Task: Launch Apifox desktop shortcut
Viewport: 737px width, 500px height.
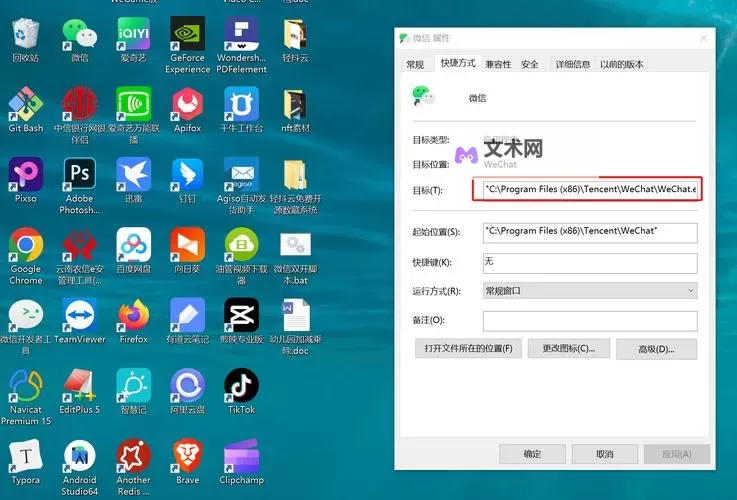Action: tap(187, 104)
